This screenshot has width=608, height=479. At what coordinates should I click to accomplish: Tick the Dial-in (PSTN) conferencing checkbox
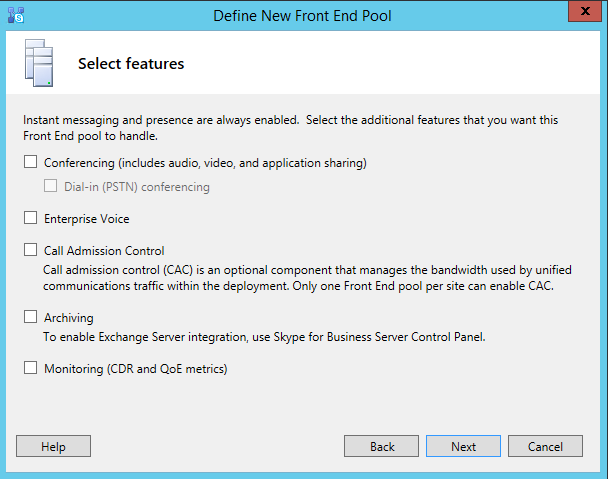pyautogui.click(x=50, y=186)
